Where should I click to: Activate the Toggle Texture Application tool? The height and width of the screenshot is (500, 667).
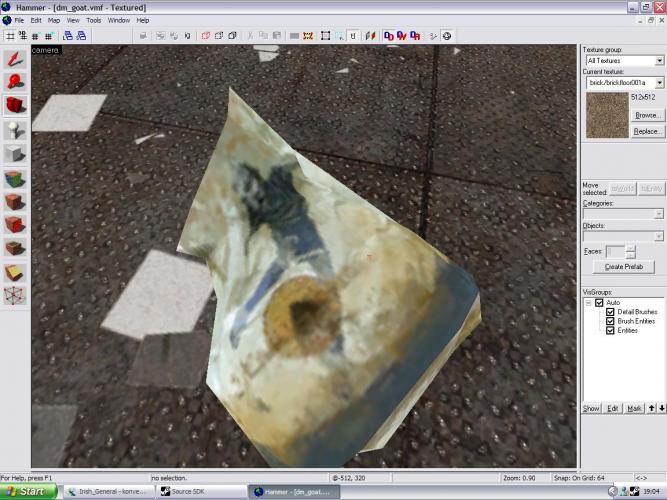coord(15,179)
